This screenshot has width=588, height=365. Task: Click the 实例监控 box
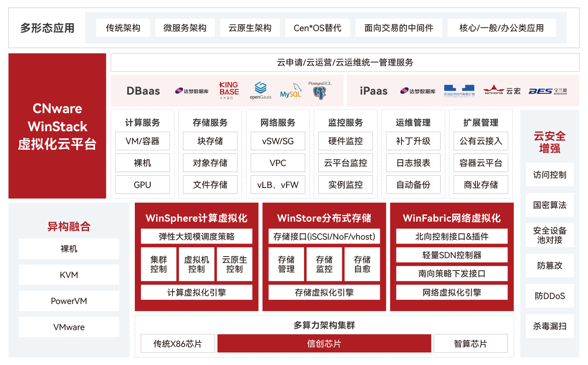(x=345, y=185)
